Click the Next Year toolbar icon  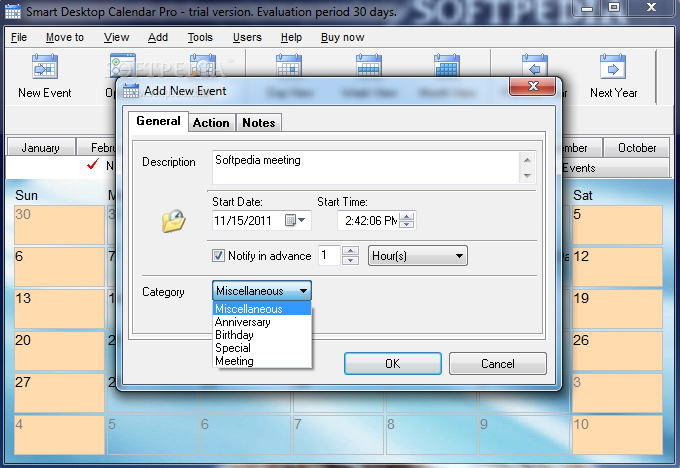pos(613,66)
